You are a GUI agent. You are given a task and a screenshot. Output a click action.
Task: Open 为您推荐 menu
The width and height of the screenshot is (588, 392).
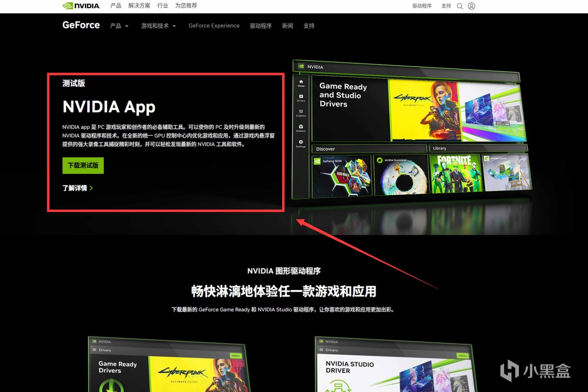click(186, 6)
